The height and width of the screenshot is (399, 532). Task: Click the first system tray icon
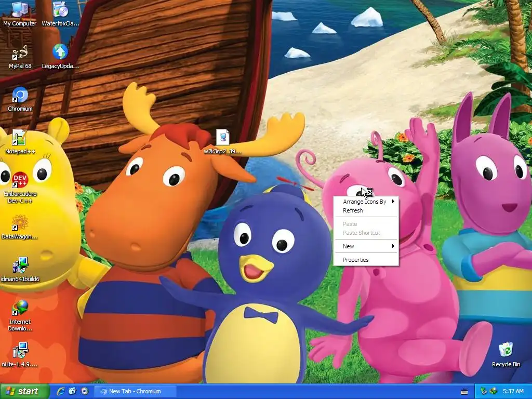point(484,391)
